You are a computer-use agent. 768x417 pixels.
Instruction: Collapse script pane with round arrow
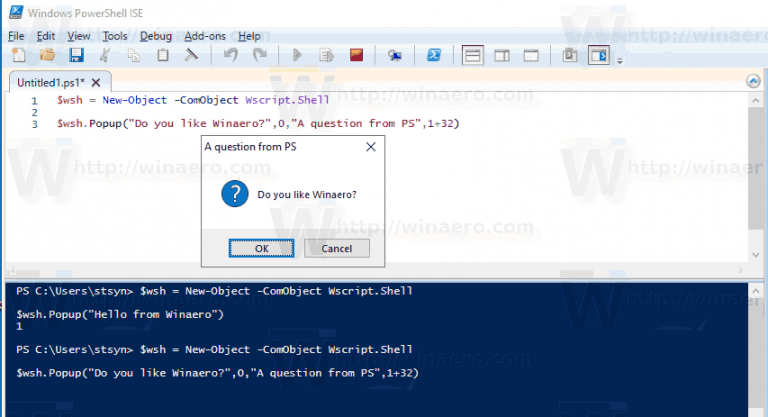click(x=753, y=81)
